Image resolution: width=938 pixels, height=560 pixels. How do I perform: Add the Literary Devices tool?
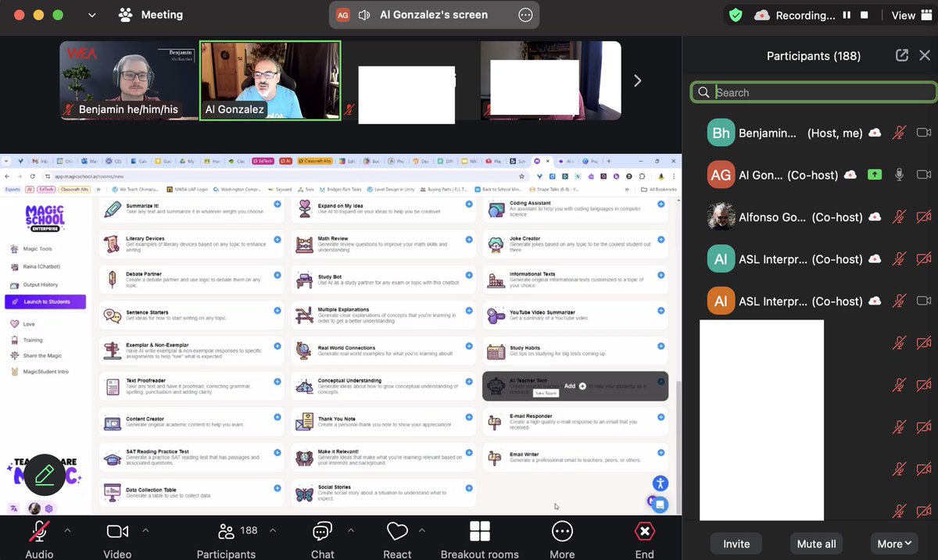click(x=277, y=239)
